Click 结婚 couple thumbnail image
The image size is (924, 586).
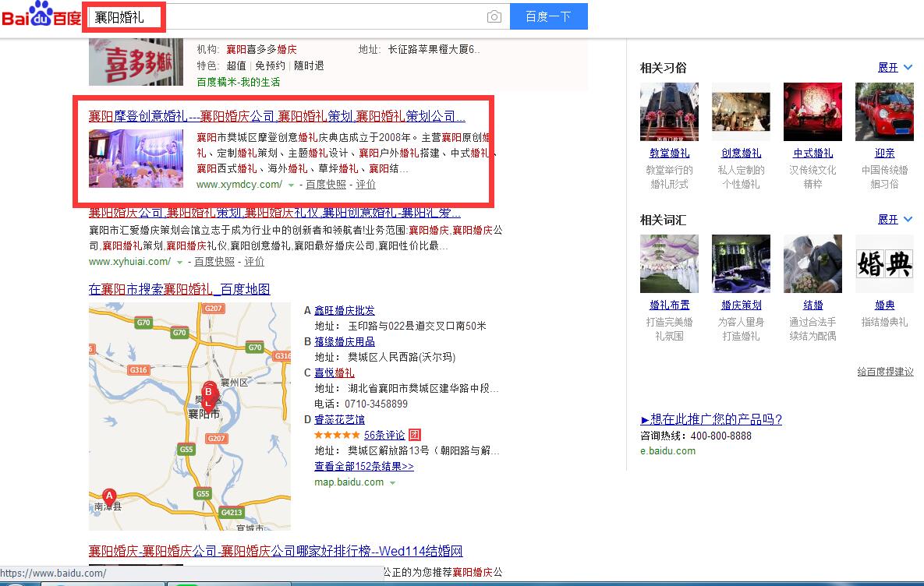pos(812,263)
